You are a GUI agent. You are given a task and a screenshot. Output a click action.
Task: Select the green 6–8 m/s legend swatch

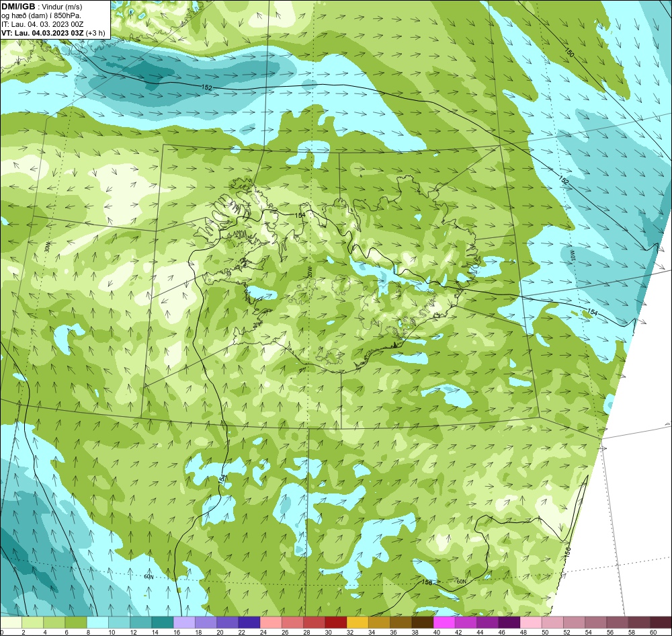[77, 623]
